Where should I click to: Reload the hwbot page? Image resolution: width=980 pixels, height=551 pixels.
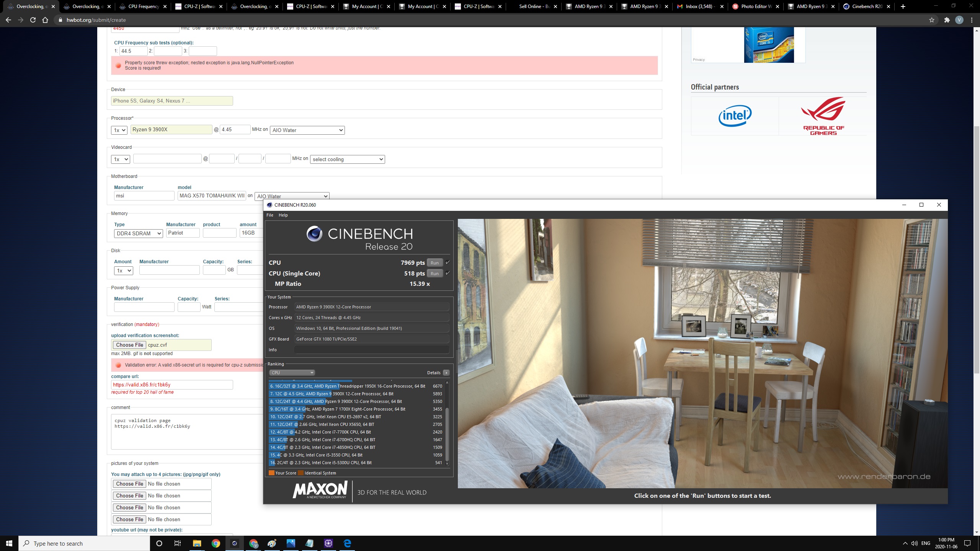(33, 20)
